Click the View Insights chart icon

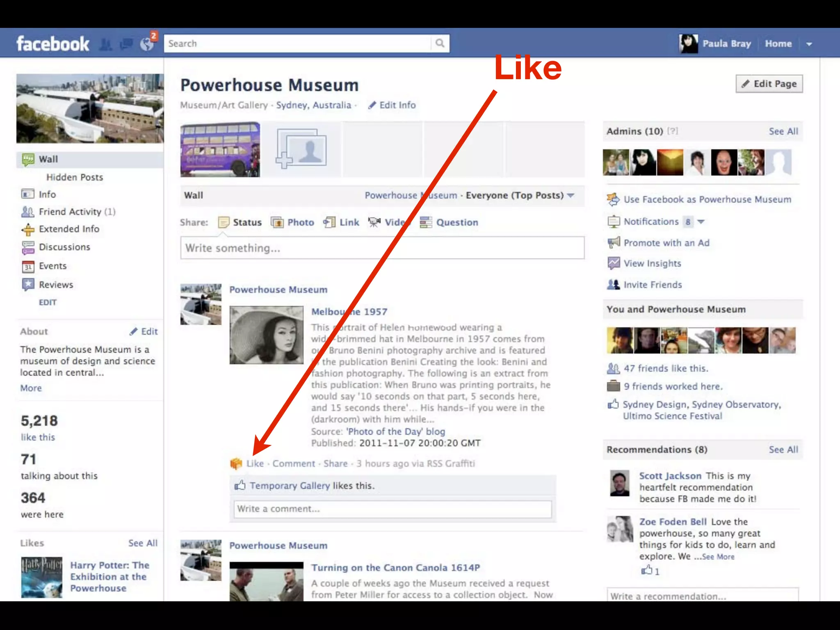point(614,263)
